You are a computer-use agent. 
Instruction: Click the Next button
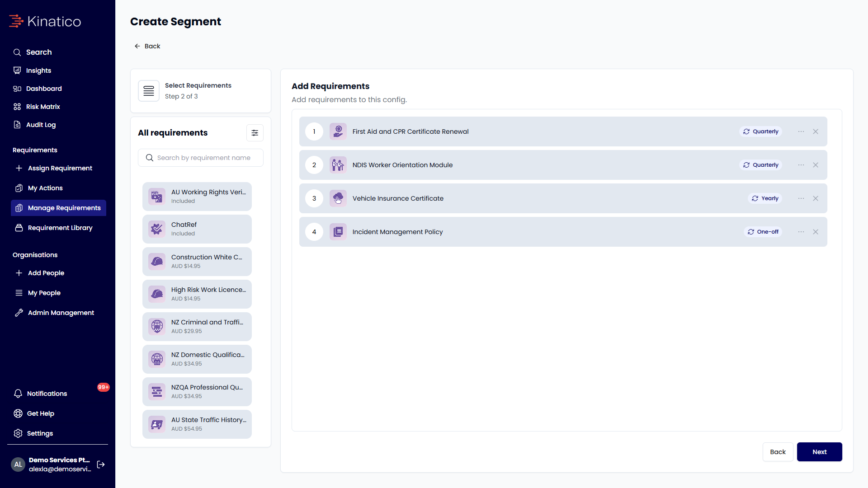[x=819, y=452]
